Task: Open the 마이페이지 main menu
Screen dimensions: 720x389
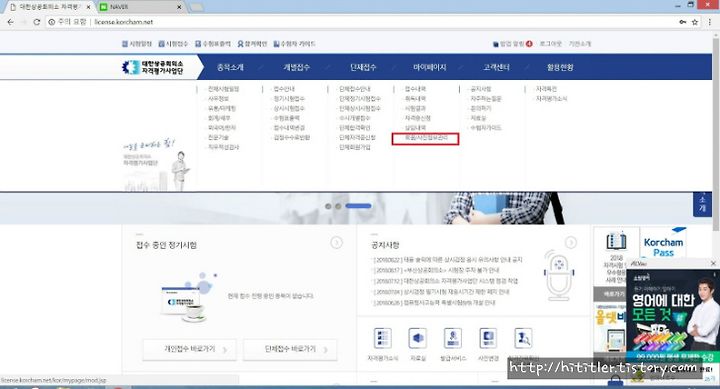Action: tap(429, 67)
